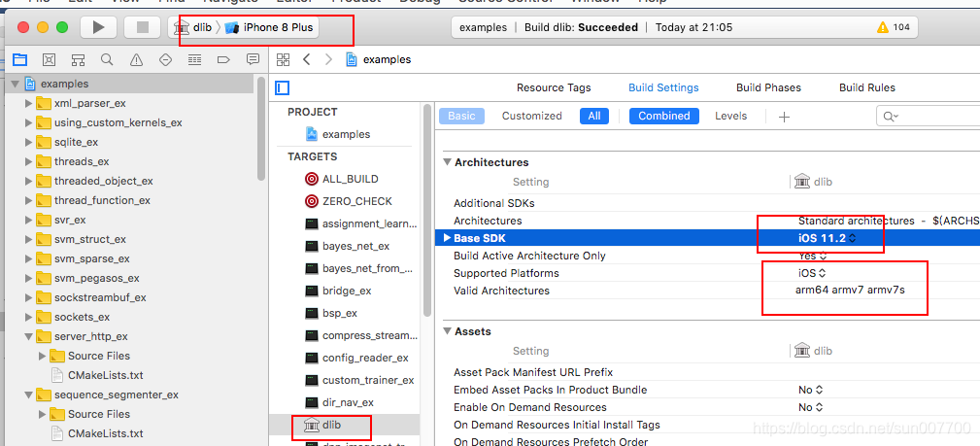Open the Resource Tags tab

554,87
